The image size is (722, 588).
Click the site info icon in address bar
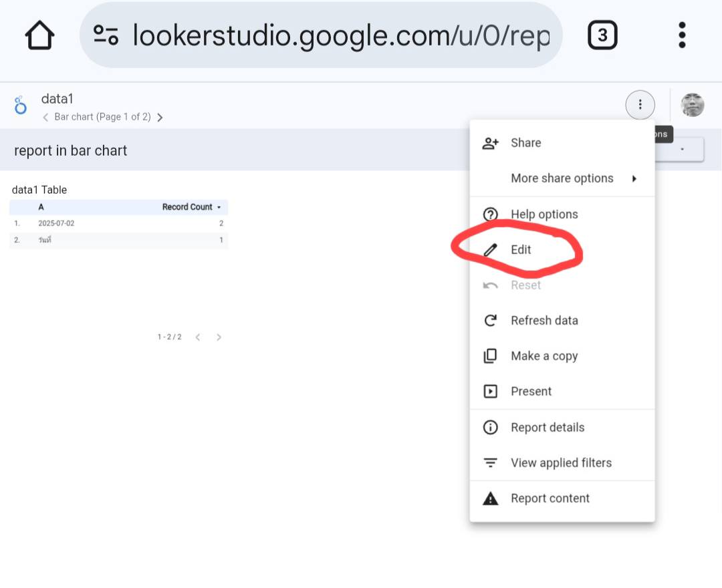pyautogui.click(x=106, y=35)
